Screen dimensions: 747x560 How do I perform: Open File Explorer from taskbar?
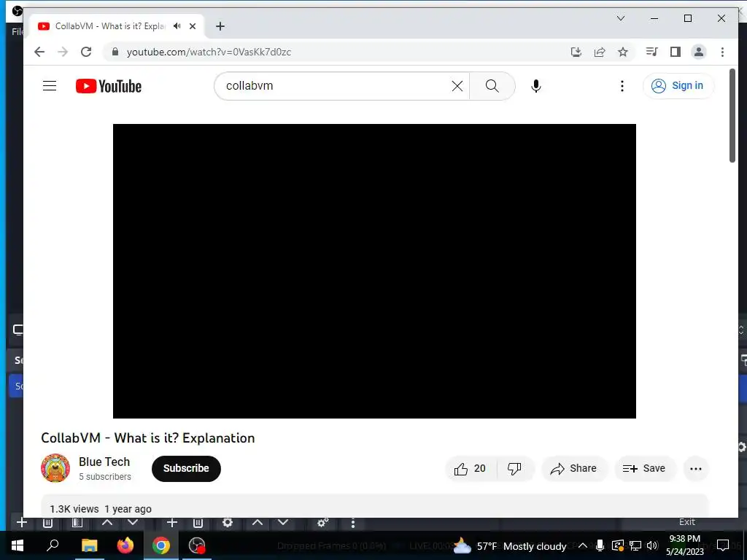tap(89, 545)
